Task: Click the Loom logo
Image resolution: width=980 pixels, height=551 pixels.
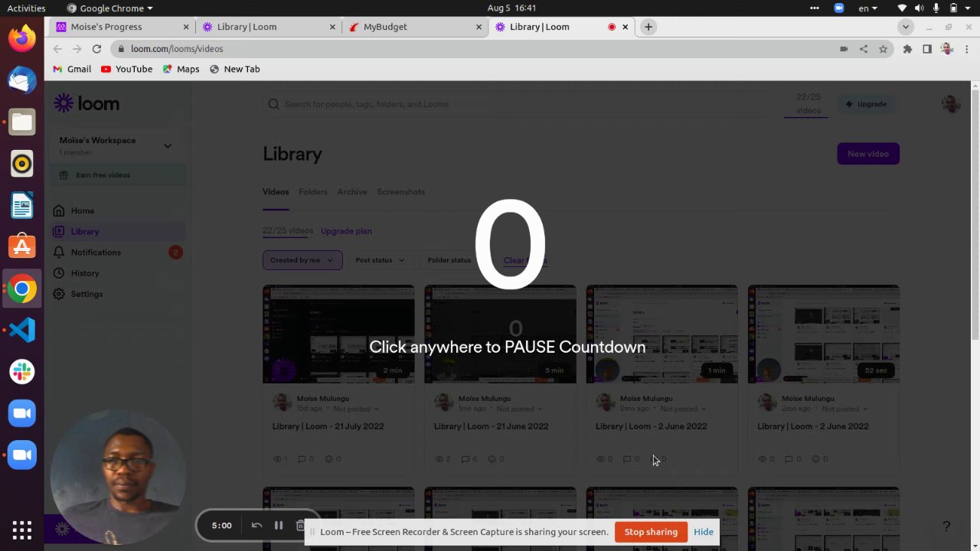Action: coord(87,103)
